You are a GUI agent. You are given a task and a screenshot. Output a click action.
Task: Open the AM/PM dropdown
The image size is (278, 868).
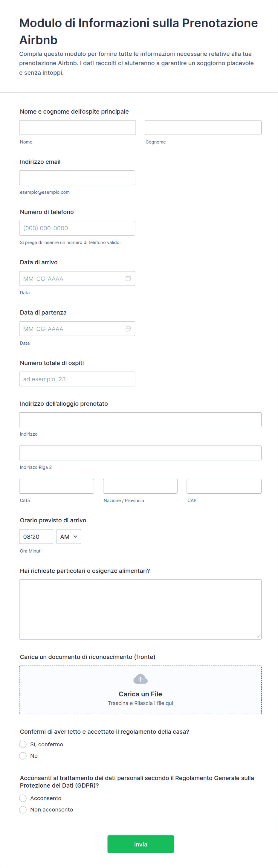(68, 536)
